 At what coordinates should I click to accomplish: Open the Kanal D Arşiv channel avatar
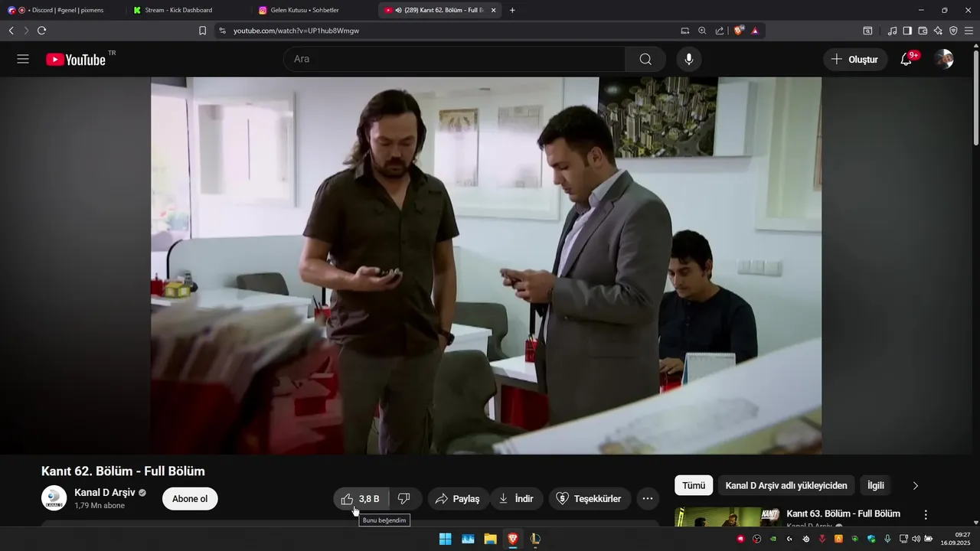pos(54,498)
